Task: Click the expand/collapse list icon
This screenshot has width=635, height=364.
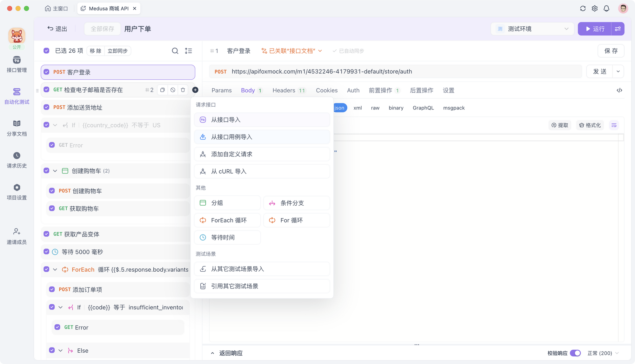Action: pos(188,51)
